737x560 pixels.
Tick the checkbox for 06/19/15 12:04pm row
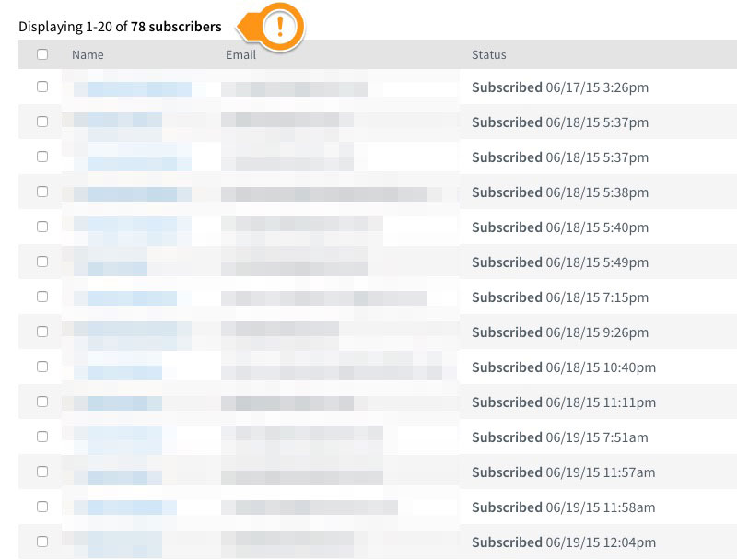point(42,542)
